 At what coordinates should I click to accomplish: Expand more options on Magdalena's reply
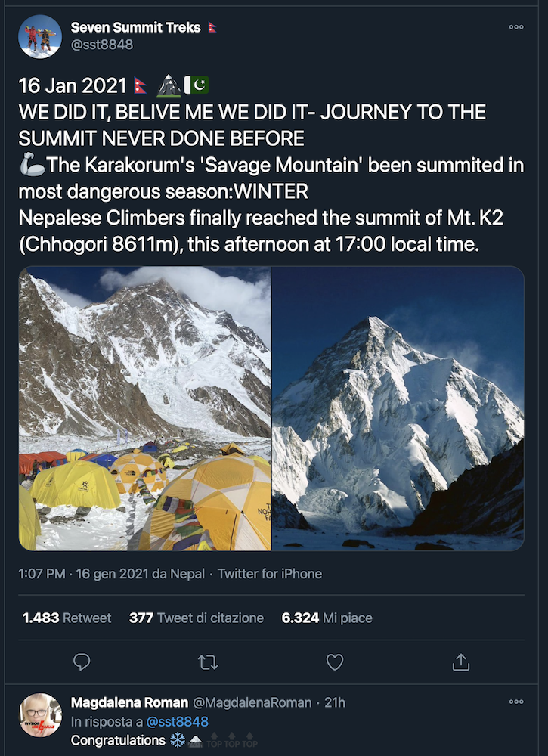coord(516,702)
